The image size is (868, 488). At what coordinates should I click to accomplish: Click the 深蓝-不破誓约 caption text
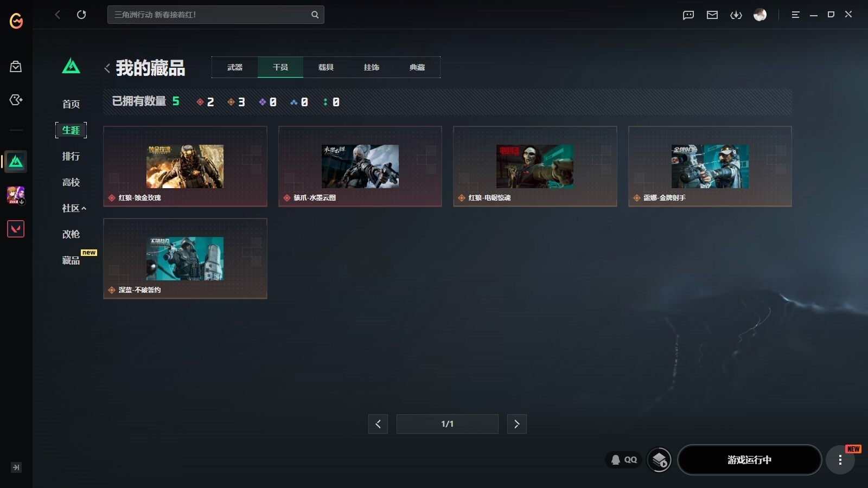point(140,290)
